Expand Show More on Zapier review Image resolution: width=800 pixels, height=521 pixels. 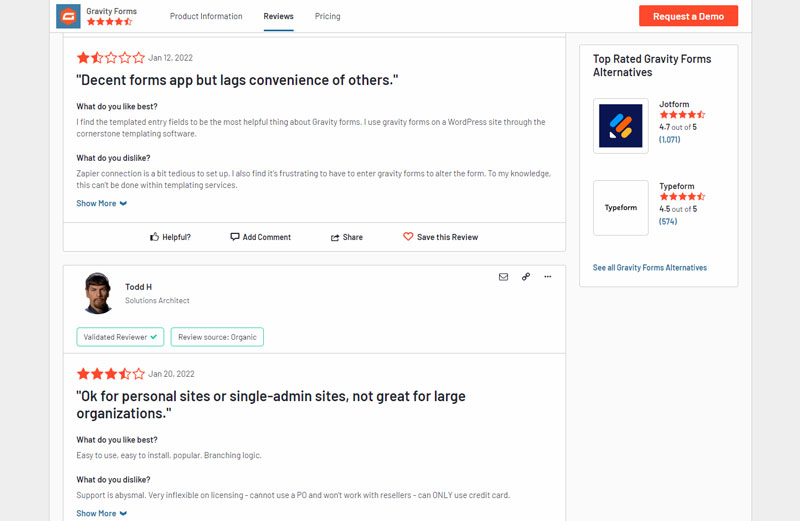pyautogui.click(x=101, y=203)
